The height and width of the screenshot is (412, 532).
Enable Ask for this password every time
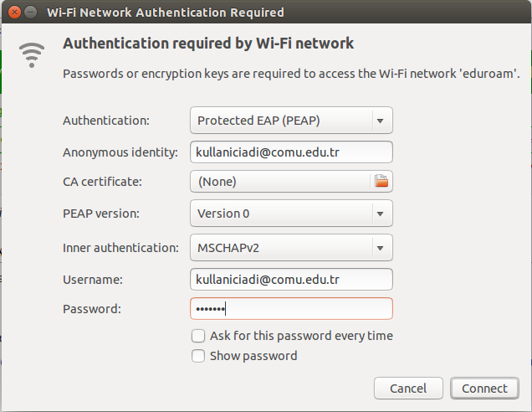point(198,336)
